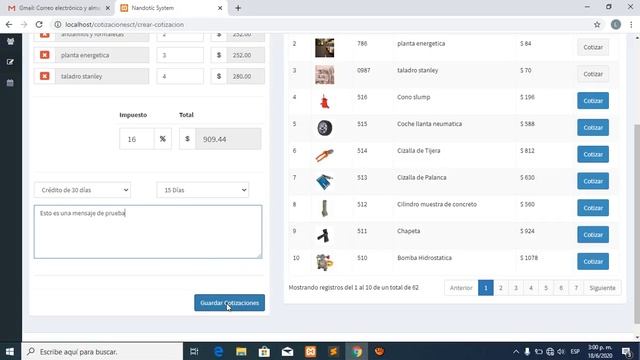Open XAMPP from the taskbar
The image size is (640, 360).
click(x=310, y=351)
